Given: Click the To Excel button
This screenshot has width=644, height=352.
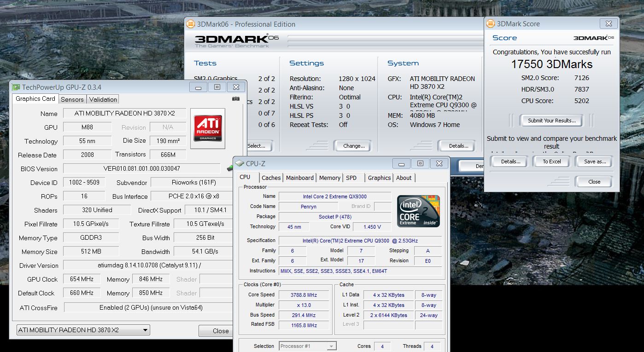Looking at the screenshot, I should coord(552,162).
